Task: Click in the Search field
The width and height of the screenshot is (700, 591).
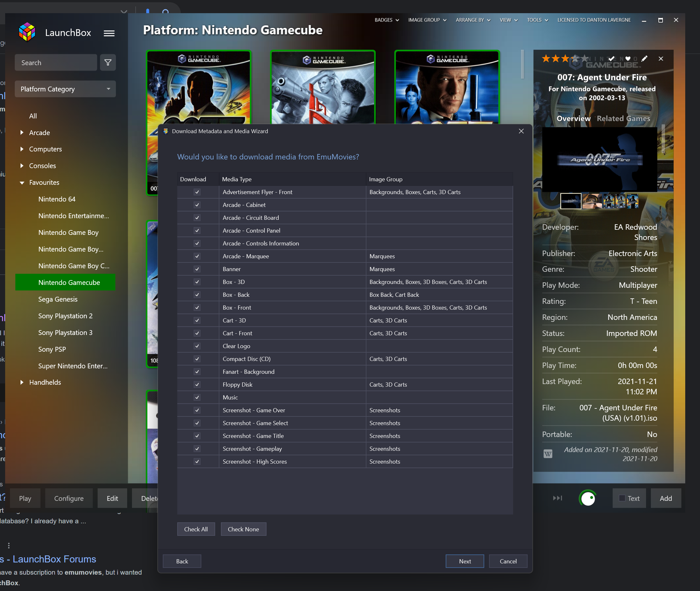Action: (x=56, y=63)
